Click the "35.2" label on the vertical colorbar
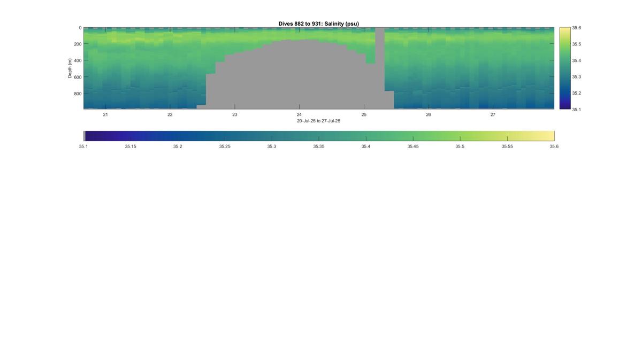The height and width of the screenshot is (364, 642). pyautogui.click(x=577, y=93)
